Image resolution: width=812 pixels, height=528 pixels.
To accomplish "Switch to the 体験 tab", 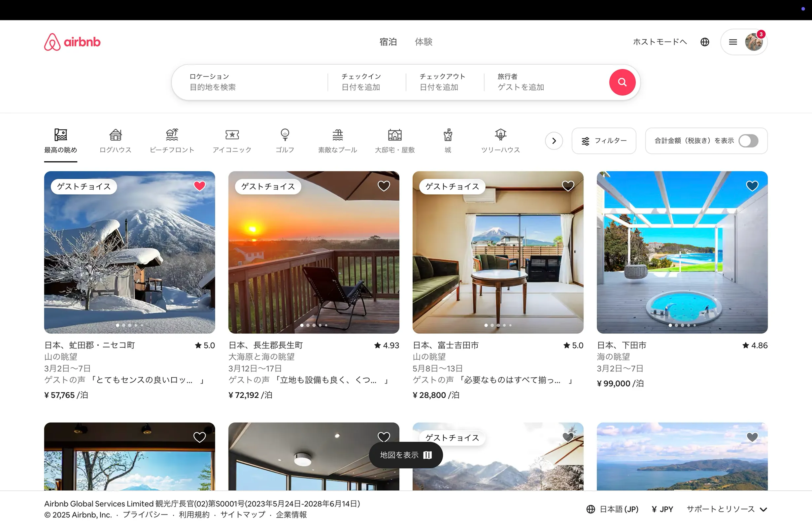I will coord(424,42).
